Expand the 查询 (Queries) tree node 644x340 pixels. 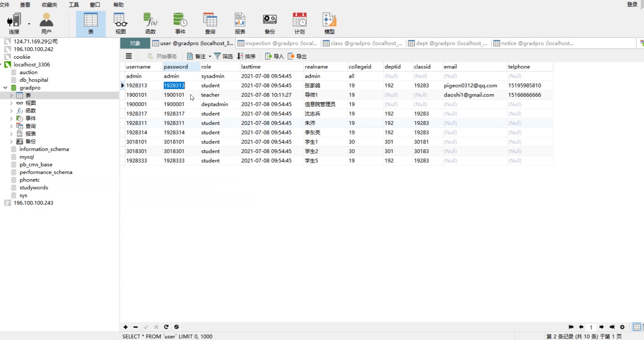[x=11, y=126]
